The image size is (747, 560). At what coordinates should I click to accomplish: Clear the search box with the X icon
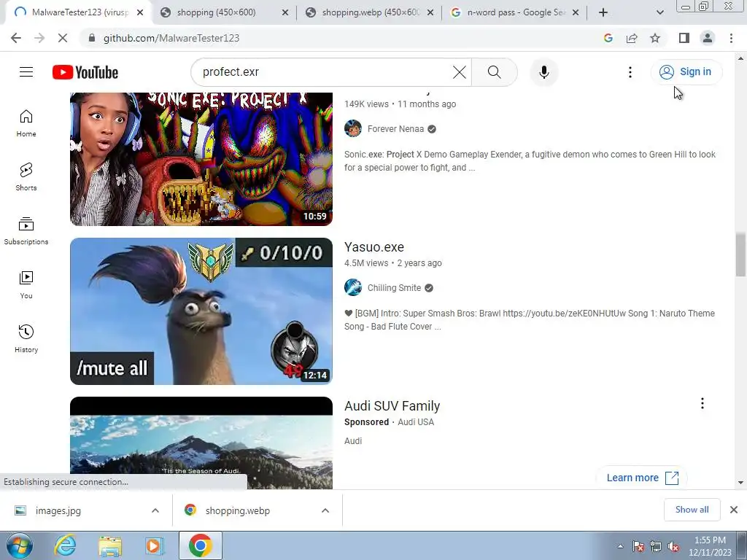(460, 72)
